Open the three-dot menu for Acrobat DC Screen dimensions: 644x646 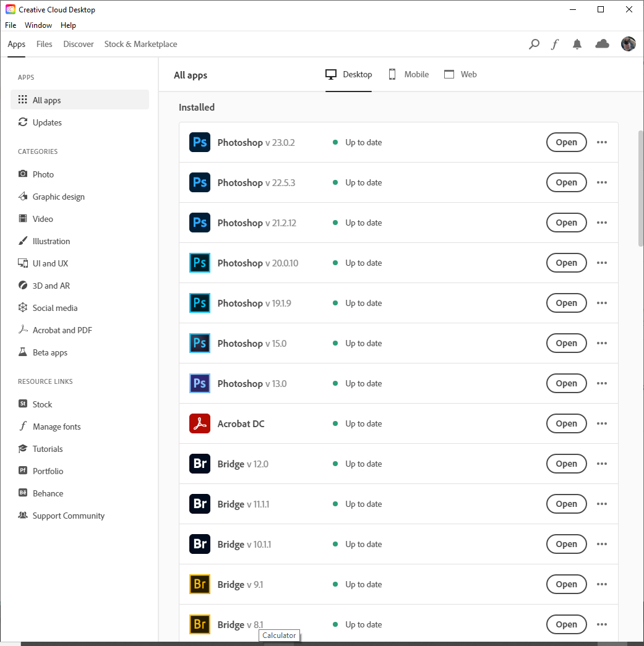pyautogui.click(x=601, y=423)
